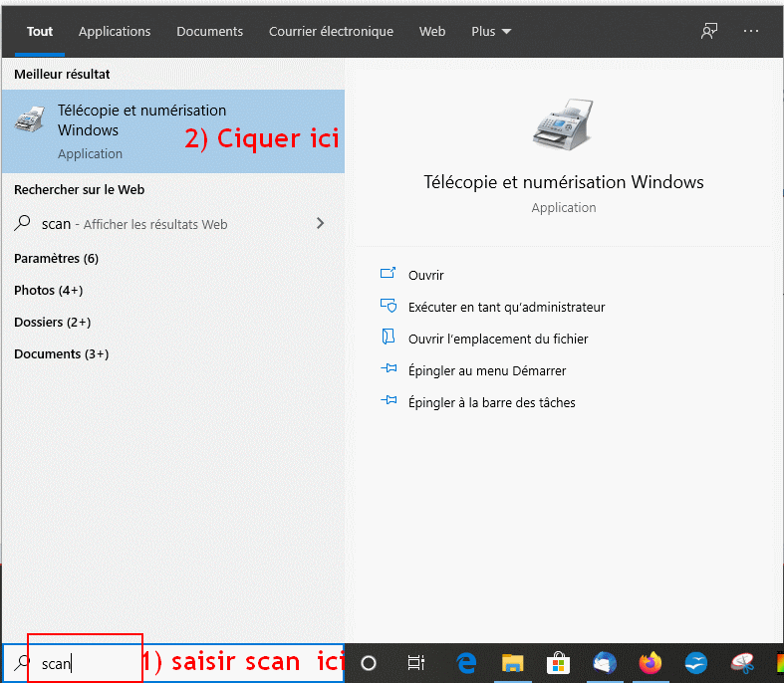Launch Firefox from taskbar

(x=651, y=663)
